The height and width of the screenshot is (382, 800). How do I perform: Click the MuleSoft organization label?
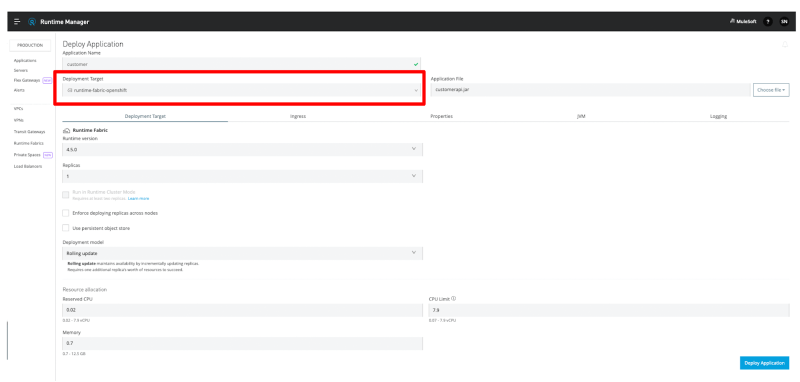click(x=743, y=22)
